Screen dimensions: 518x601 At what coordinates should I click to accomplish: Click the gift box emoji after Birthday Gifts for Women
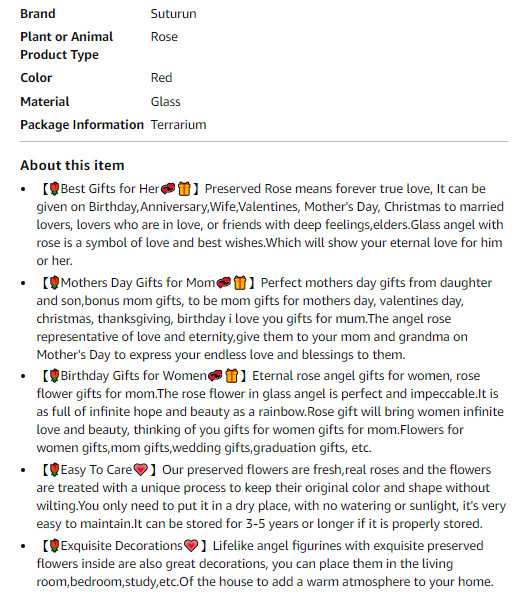pyautogui.click(x=232, y=376)
